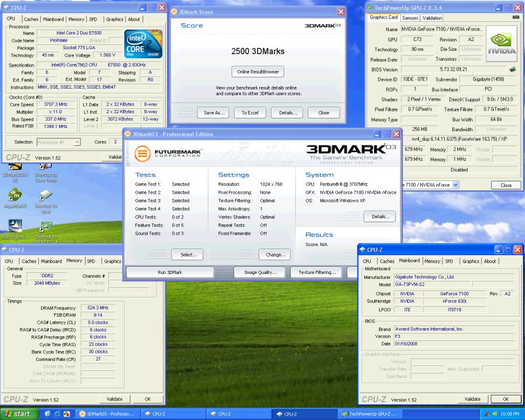Click the Futuremark orange logo in 3DMark03

142,153
